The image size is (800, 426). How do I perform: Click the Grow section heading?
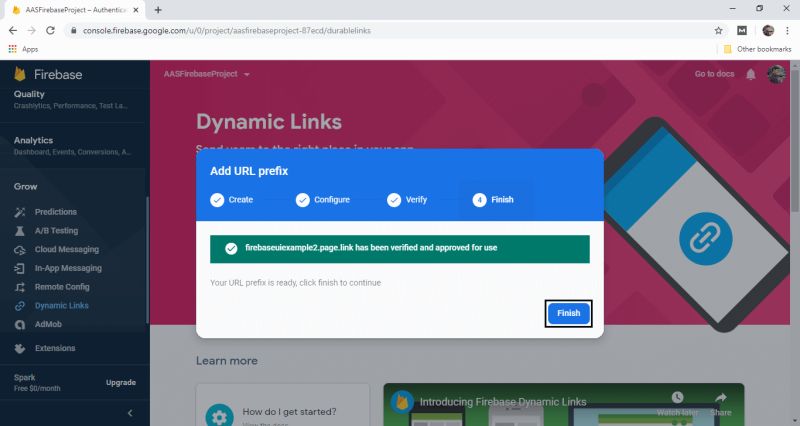pyautogui.click(x=26, y=187)
